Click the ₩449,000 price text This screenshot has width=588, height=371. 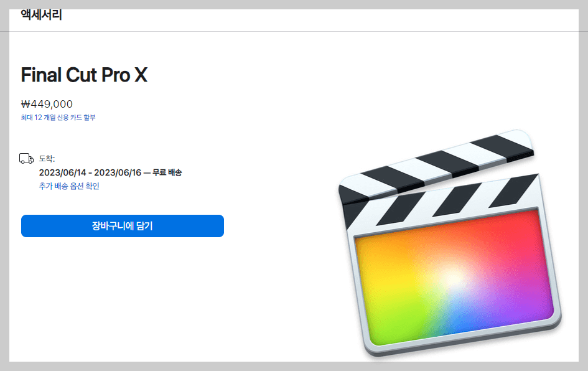pyautogui.click(x=47, y=104)
